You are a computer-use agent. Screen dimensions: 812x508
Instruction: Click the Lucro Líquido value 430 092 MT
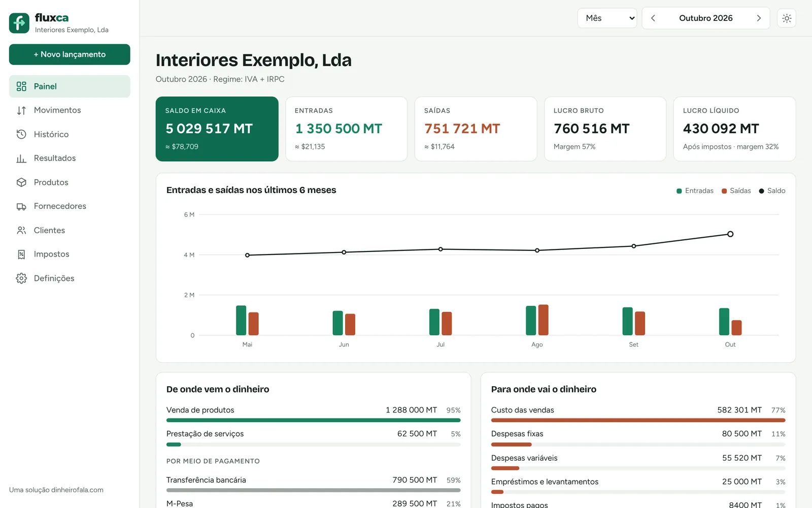(721, 129)
